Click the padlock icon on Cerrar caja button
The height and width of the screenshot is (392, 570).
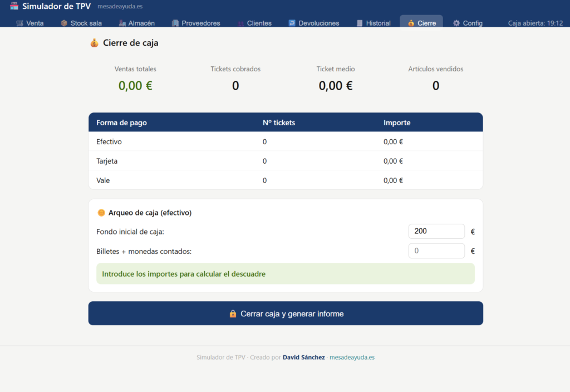(233, 313)
